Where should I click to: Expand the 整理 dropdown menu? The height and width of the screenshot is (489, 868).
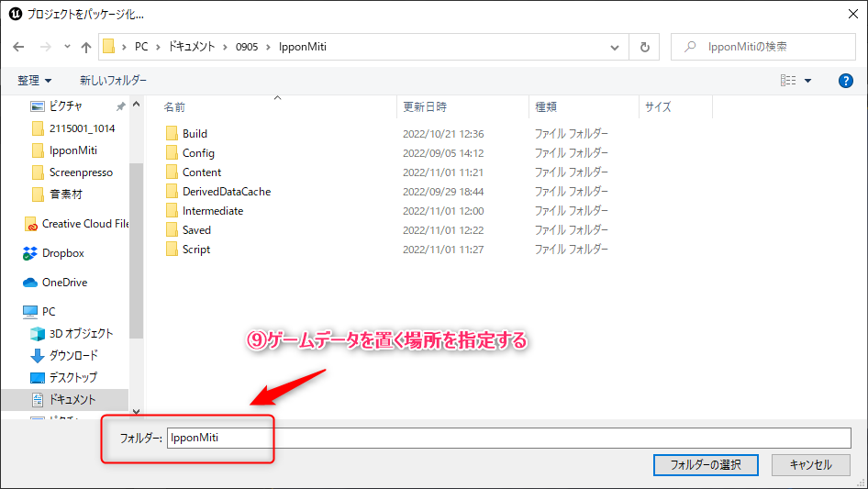click(35, 81)
